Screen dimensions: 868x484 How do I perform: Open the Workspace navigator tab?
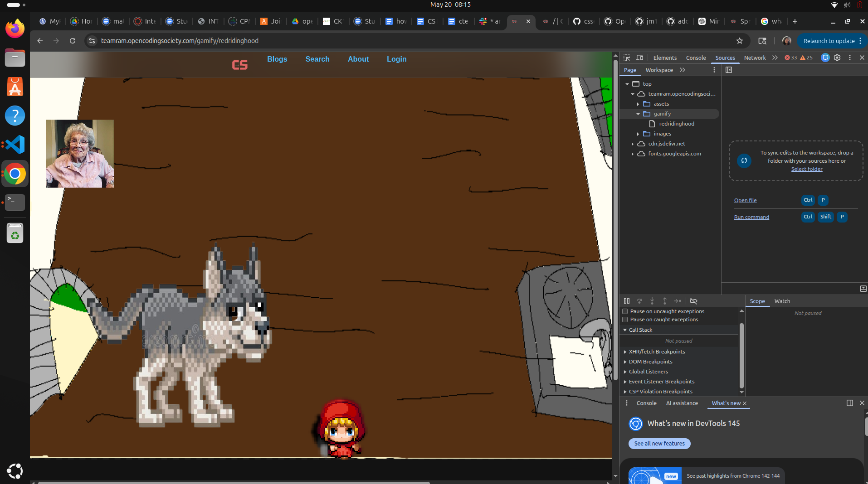coord(659,70)
